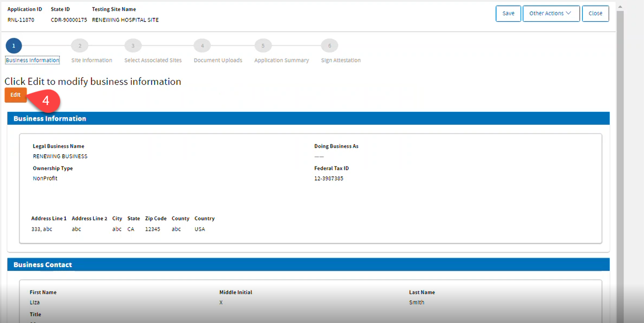This screenshot has height=323, width=644.
Task: Click the Federal Tax ID 12-3987385
Action: coord(329,179)
